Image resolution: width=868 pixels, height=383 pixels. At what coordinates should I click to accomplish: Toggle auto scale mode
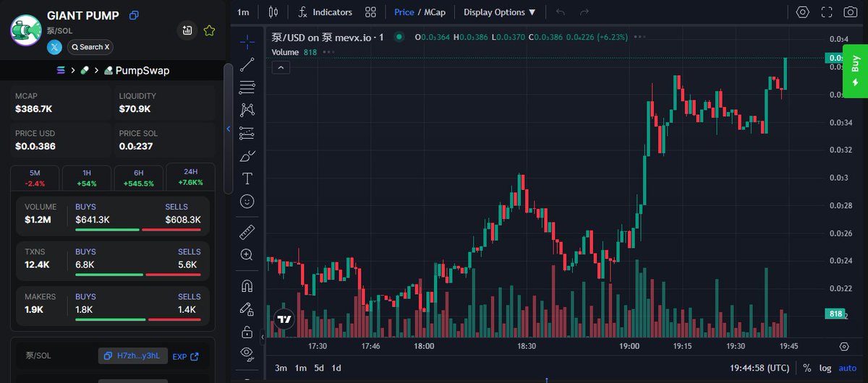pyautogui.click(x=847, y=368)
